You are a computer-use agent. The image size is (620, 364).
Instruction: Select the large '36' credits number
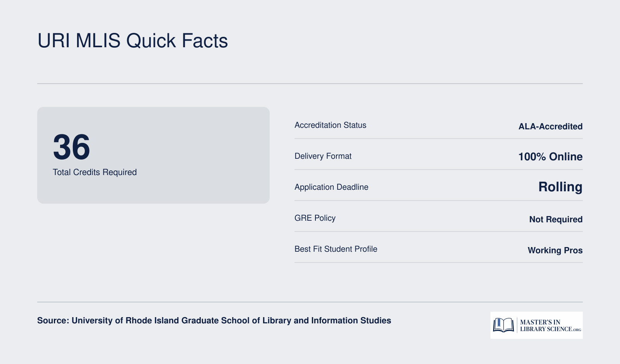tap(71, 147)
